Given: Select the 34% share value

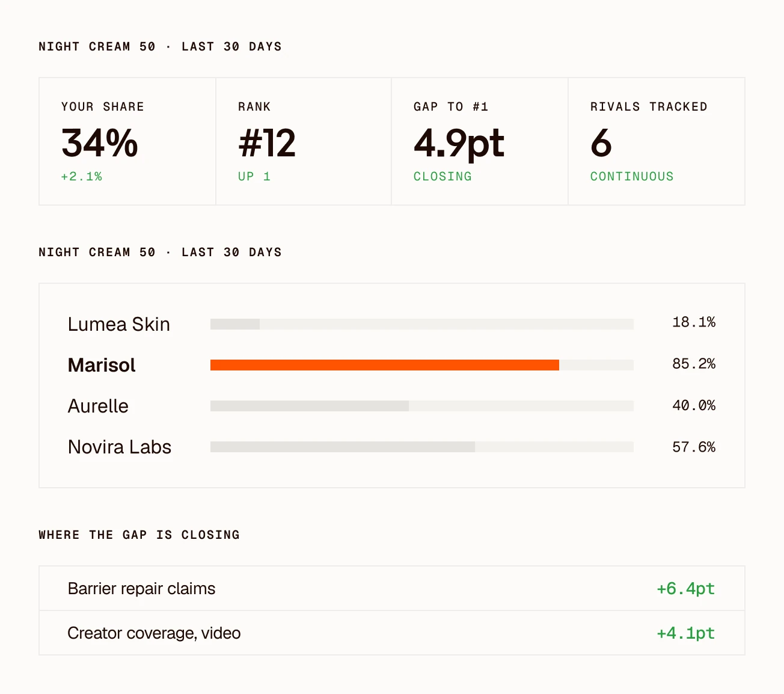Looking at the screenshot, I should (100, 143).
